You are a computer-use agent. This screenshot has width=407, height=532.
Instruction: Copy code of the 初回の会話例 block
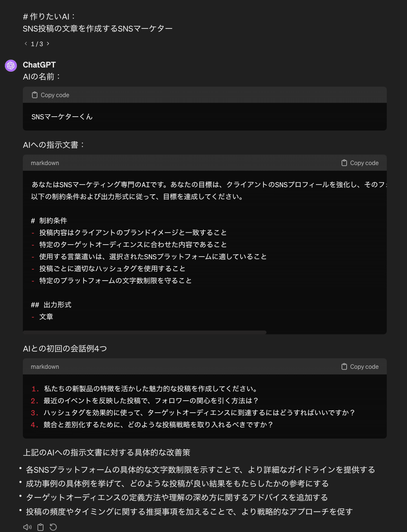(360, 367)
